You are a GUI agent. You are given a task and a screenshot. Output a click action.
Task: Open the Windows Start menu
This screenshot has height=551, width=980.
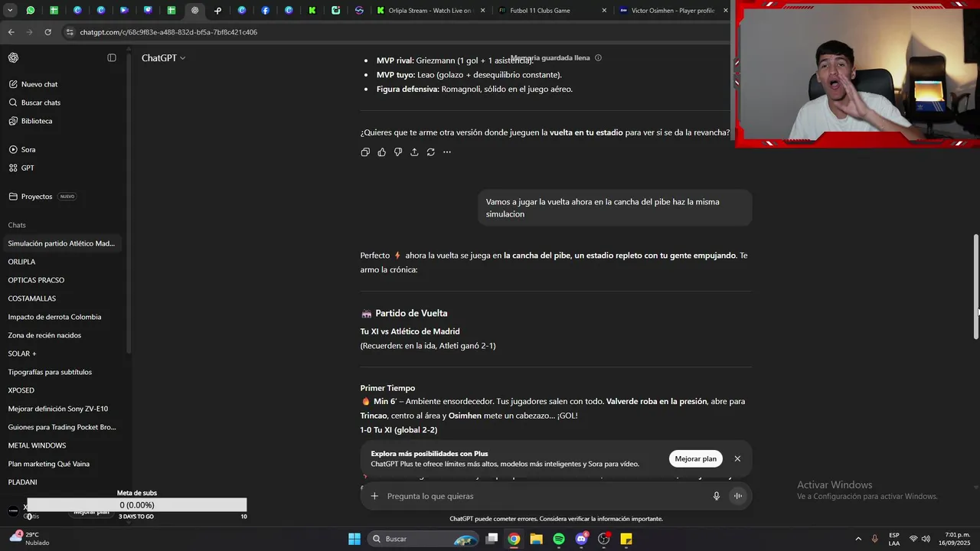point(354,539)
